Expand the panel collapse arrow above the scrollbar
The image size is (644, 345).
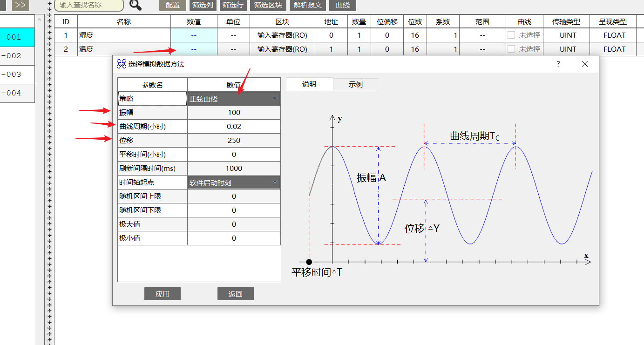(40, 20)
